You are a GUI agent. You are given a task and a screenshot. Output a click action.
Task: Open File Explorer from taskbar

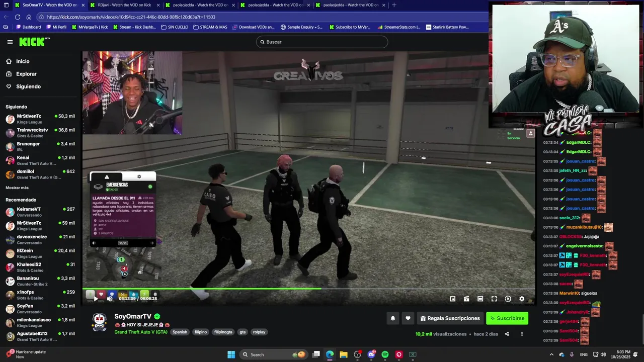tap(344, 354)
